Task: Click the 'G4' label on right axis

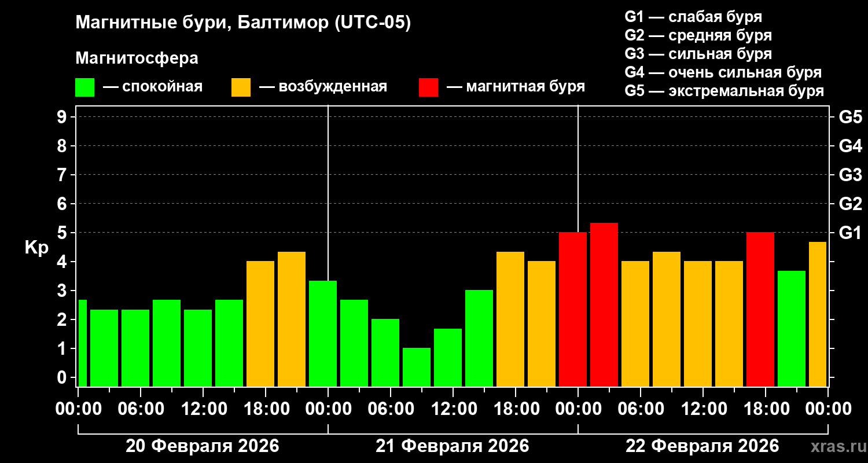Action: pyautogui.click(x=850, y=146)
